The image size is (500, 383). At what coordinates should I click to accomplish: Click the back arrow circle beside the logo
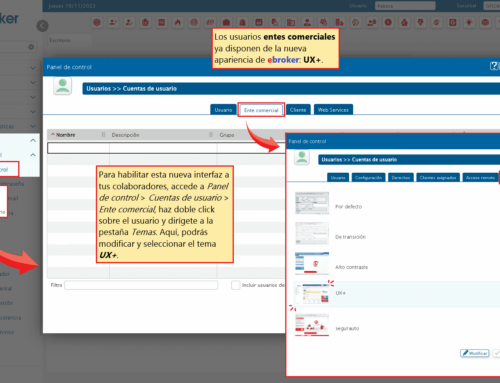tap(42, 26)
